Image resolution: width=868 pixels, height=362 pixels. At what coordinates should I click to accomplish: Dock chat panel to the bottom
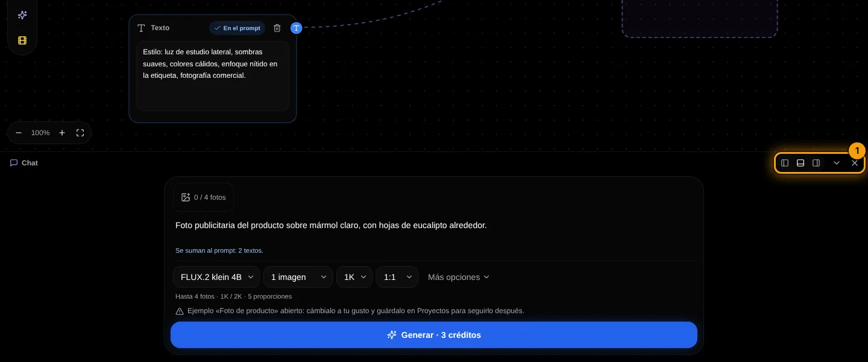click(800, 163)
